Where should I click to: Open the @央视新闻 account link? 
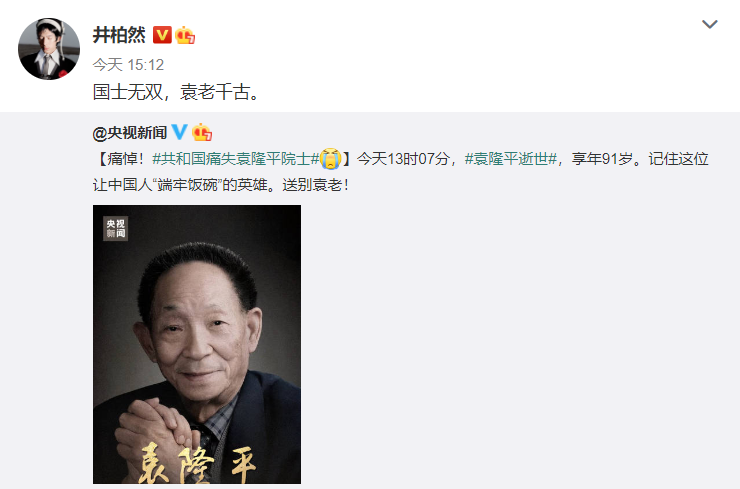tap(130, 133)
